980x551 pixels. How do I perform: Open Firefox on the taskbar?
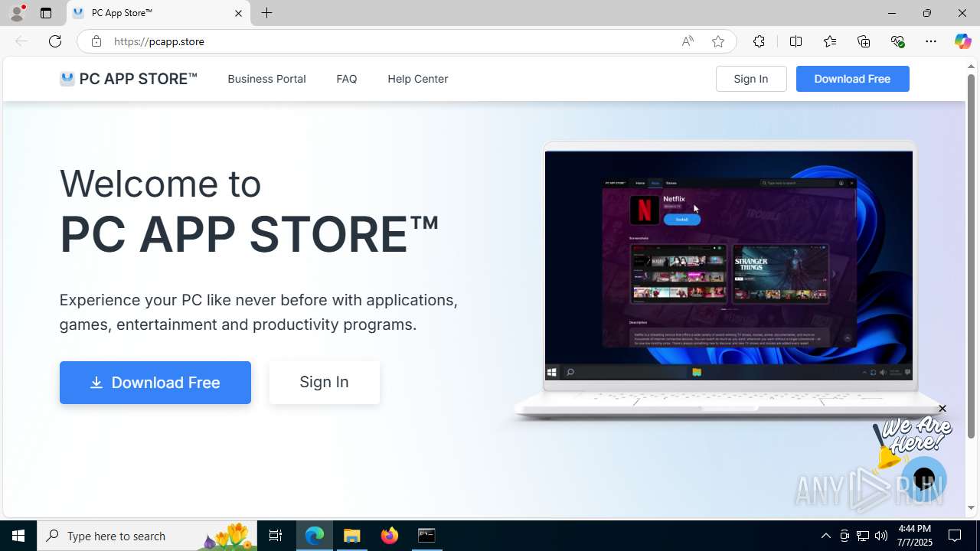(390, 536)
